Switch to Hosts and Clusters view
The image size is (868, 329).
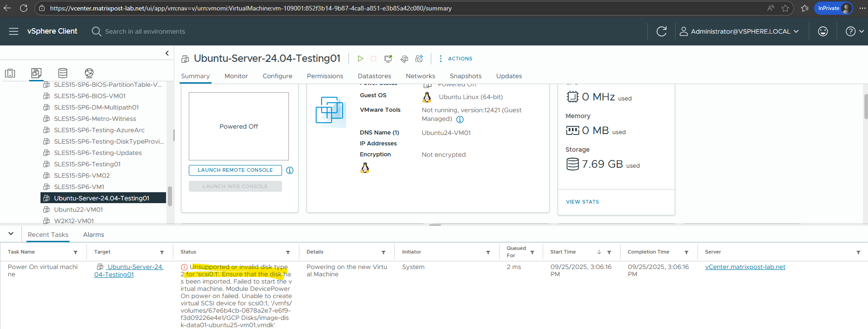(x=10, y=73)
